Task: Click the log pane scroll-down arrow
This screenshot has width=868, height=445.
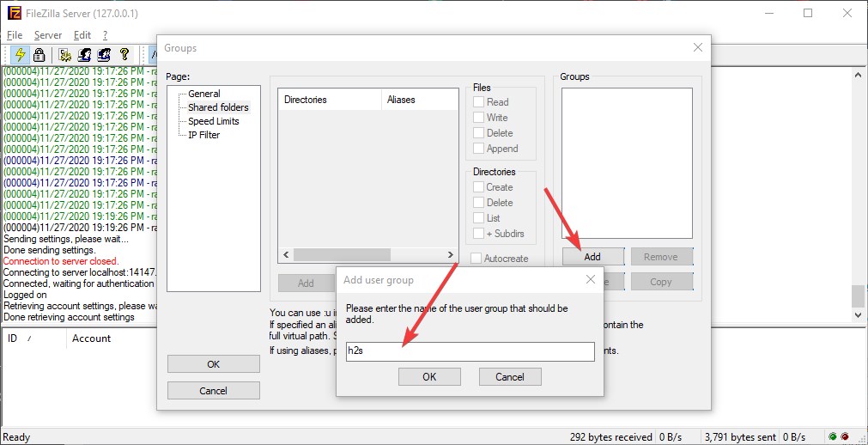Action: click(x=858, y=314)
